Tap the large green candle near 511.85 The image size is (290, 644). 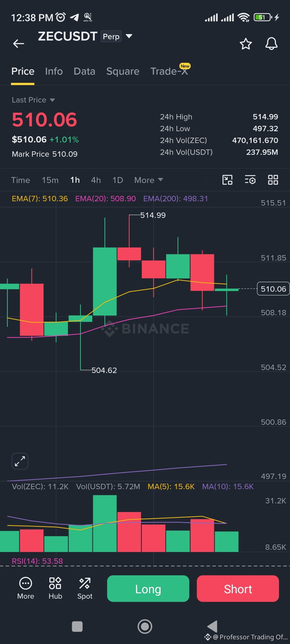click(105, 281)
